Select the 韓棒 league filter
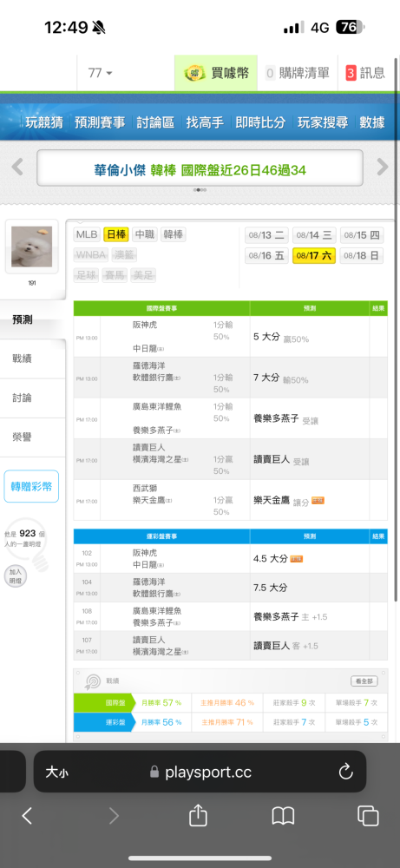The height and width of the screenshot is (868, 400). pos(174,234)
